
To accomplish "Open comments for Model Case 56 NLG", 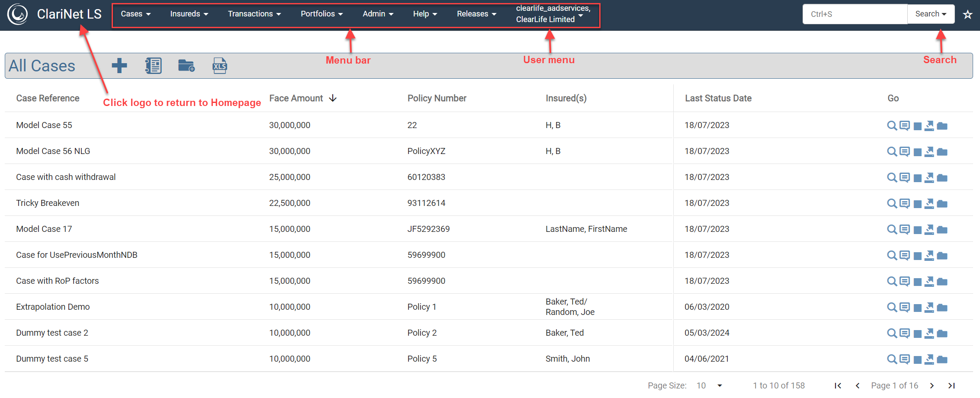I will (x=904, y=151).
